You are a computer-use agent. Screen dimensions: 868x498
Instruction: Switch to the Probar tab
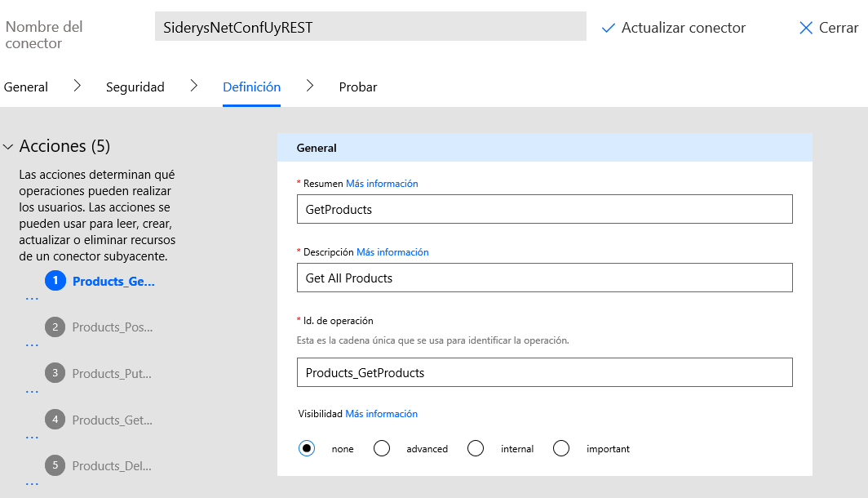357,87
